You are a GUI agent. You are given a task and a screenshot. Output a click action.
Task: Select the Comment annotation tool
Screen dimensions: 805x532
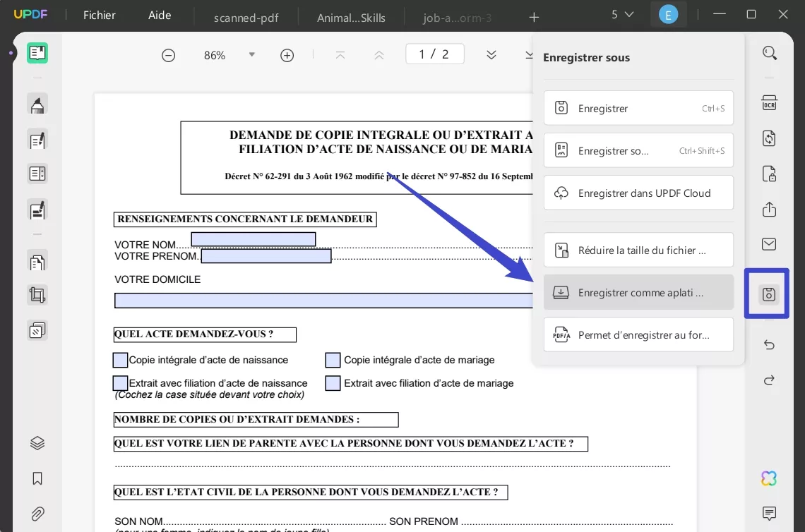[37, 104]
